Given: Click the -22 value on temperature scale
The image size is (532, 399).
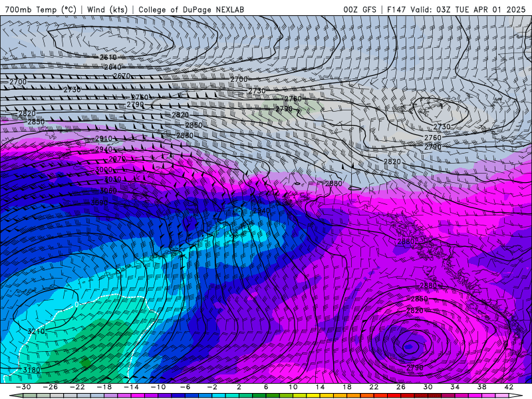Looking at the screenshot, I should point(77,387).
